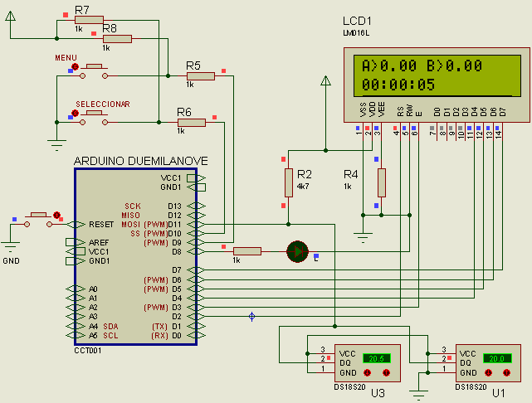This screenshot has width=532, height=403.
Task: Select the ARDUINO DUEMILANOVE title label
Action: pos(141,161)
